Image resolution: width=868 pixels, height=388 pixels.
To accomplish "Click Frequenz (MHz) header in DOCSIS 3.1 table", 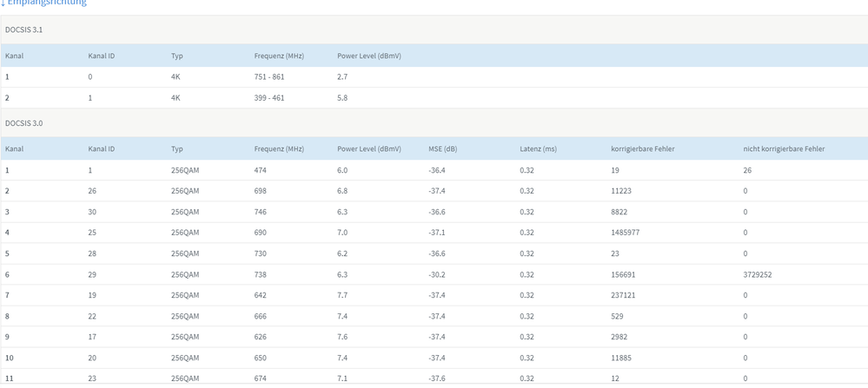I will coord(279,56).
